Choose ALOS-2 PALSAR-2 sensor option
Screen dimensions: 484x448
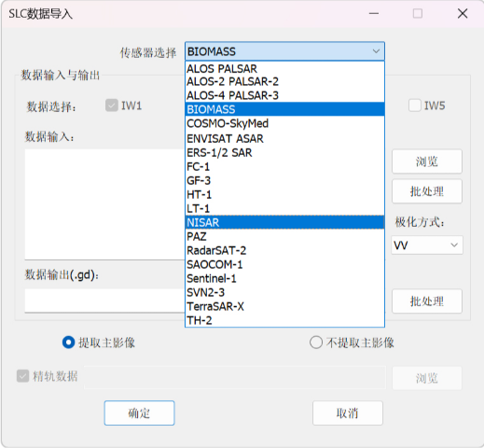pyautogui.click(x=284, y=82)
